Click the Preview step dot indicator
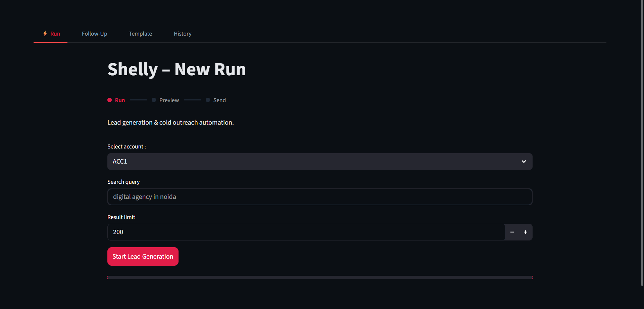Image resolution: width=644 pixels, height=309 pixels. coord(154,100)
